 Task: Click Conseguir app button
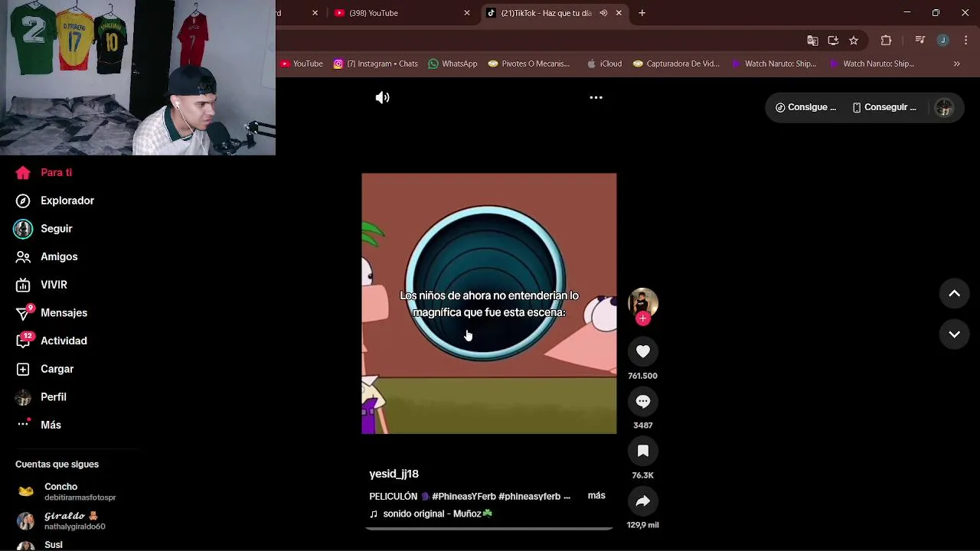point(884,107)
